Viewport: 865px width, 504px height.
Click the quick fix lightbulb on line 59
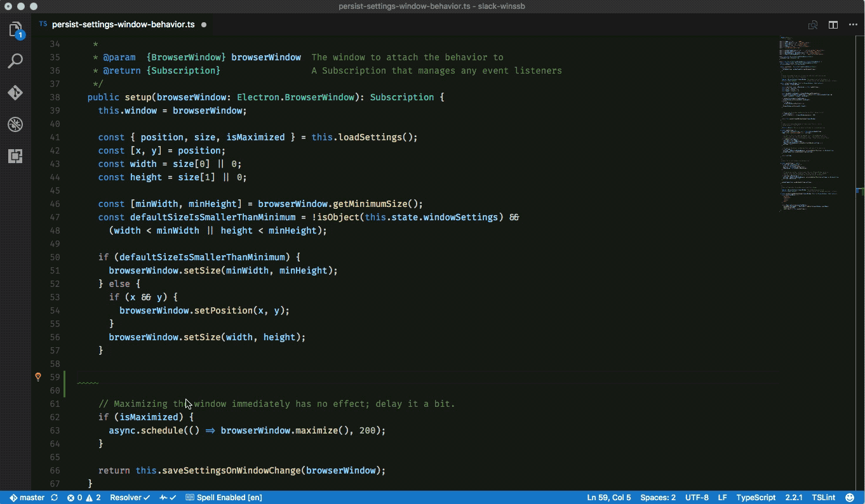(37, 376)
